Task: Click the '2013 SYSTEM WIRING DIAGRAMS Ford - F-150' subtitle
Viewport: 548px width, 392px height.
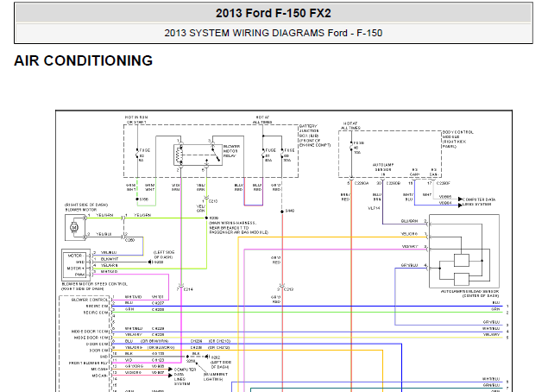Action: tap(274, 33)
